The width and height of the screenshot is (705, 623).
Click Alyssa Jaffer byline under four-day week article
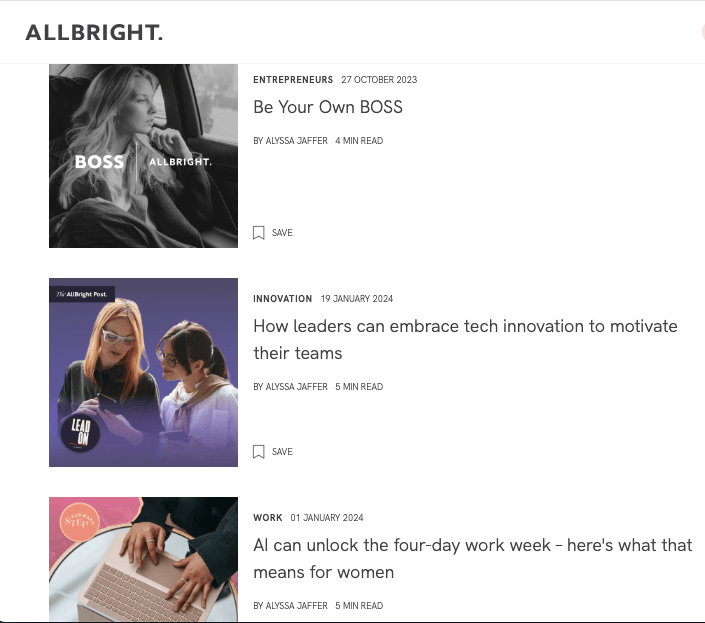(291, 606)
